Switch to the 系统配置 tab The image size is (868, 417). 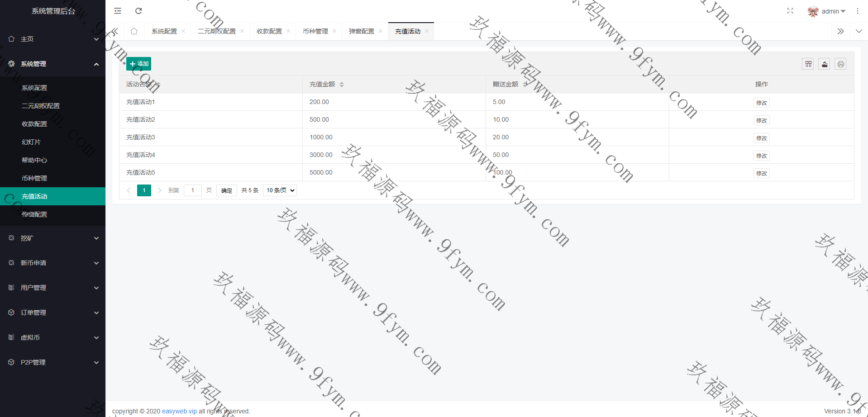click(164, 31)
